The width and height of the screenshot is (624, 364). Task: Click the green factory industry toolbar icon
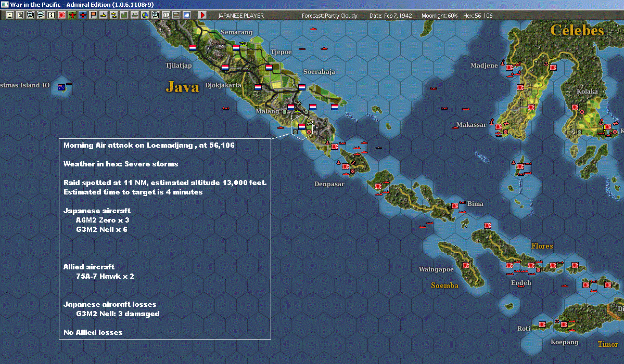pyautogui.click(x=124, y=15)
